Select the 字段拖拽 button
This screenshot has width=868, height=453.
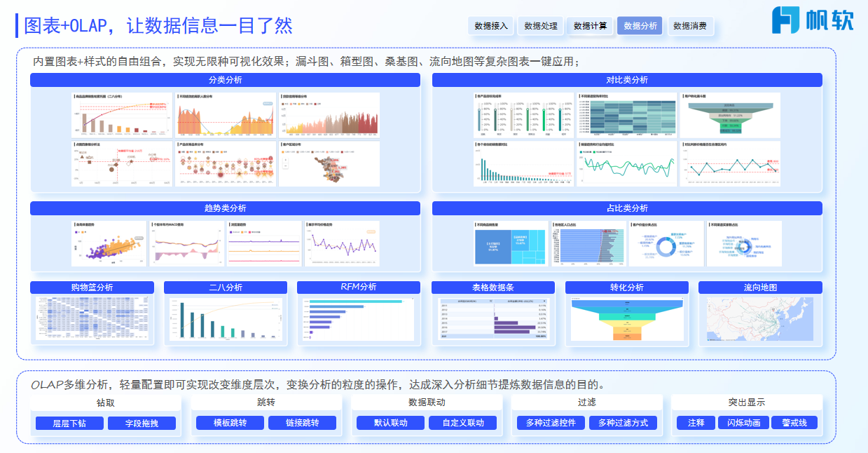[x=142, y=423]
